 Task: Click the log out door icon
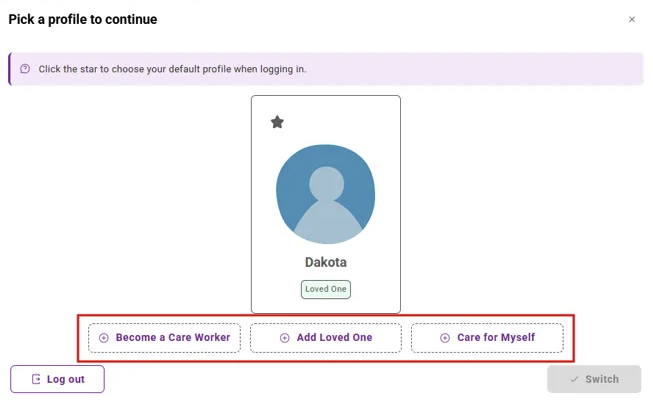click(x=36, y=379)
